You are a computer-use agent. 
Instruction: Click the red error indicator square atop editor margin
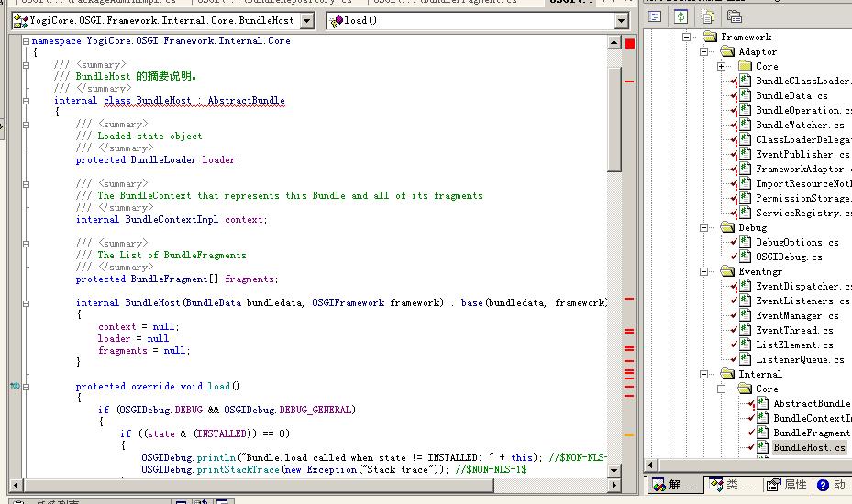coord(630,43)
